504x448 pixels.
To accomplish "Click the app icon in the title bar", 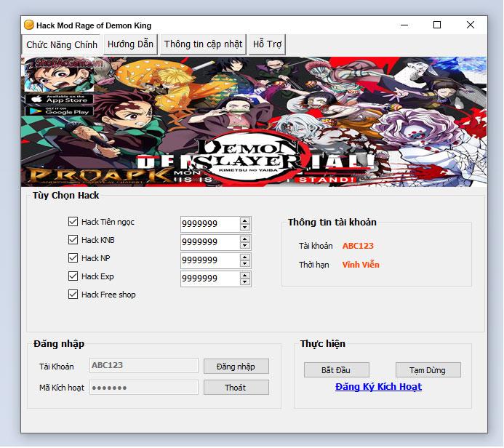I will pos(29,25).
